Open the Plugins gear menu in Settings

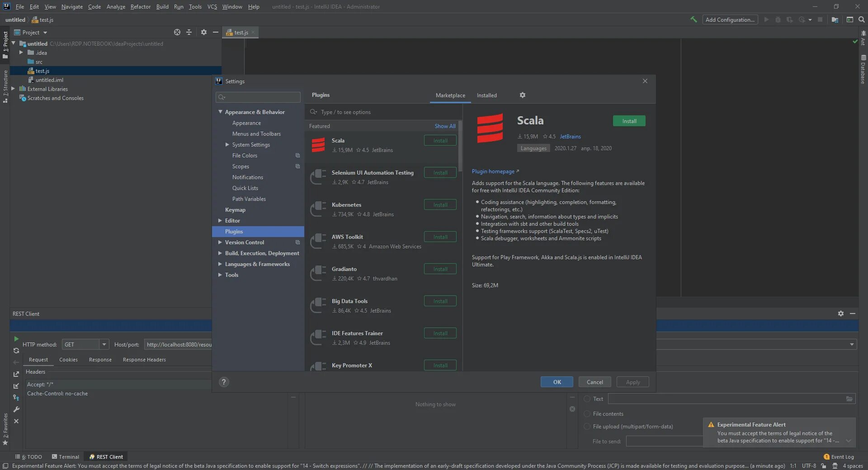522,95
